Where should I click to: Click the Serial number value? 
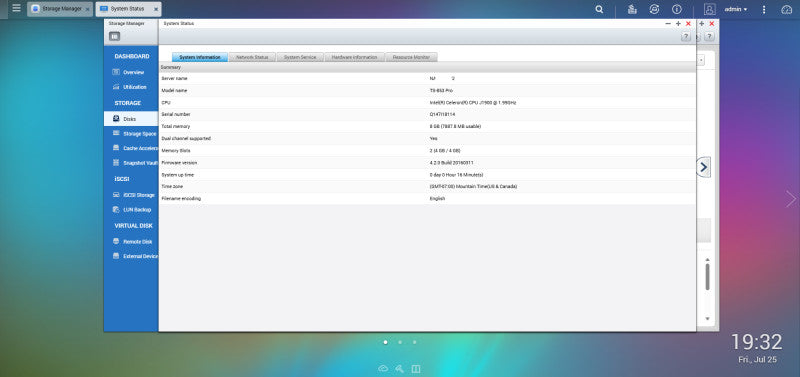coord(441,114)
